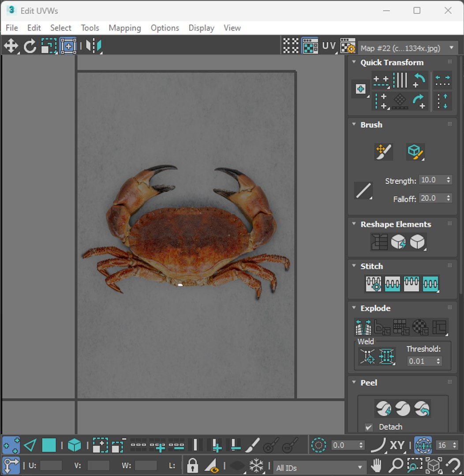Enable Edge sub-object mode
Screen dimensions: 464x476
30,445
